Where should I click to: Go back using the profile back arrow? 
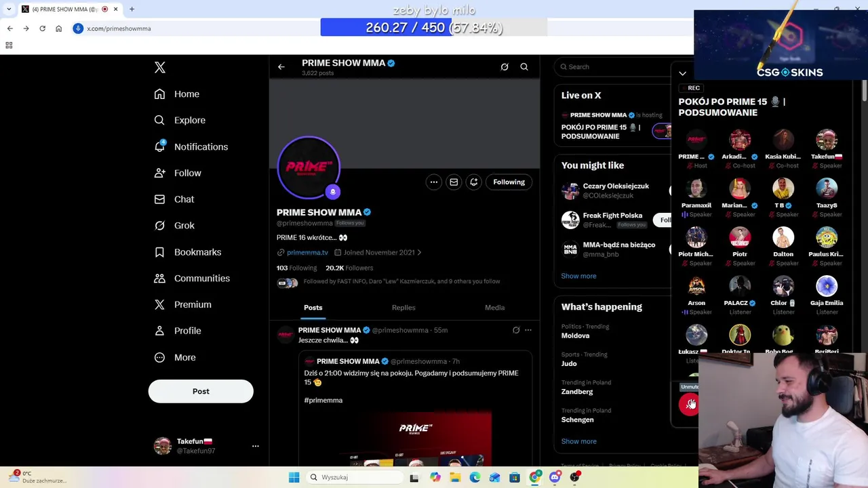[x=281, y=67]
